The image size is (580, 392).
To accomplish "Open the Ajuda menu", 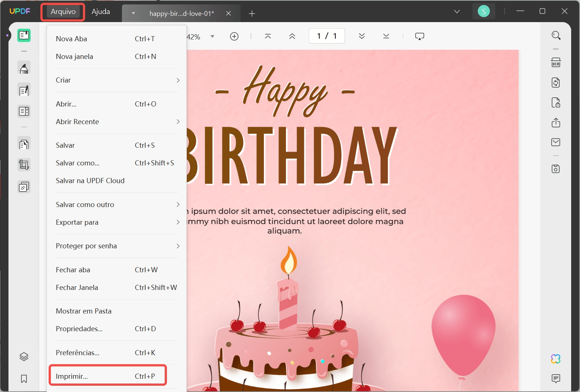I will point(101,11).
